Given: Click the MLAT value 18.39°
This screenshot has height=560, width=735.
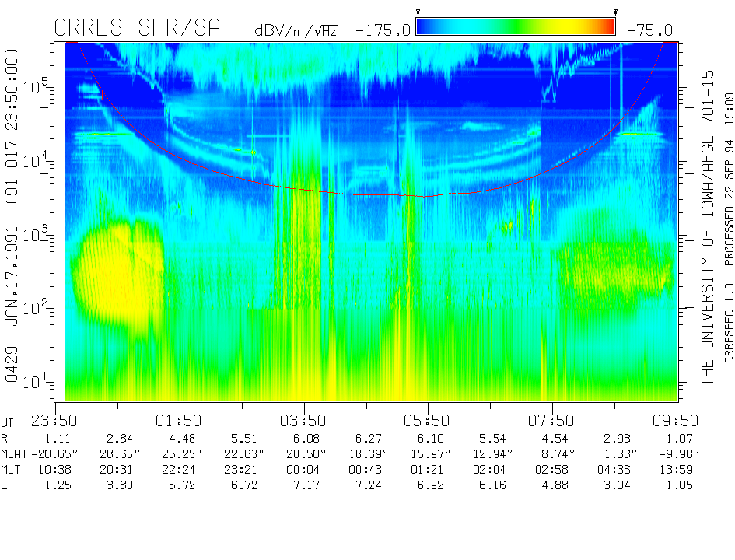Looking at the screenshot, I should click(x=369, y=454).
